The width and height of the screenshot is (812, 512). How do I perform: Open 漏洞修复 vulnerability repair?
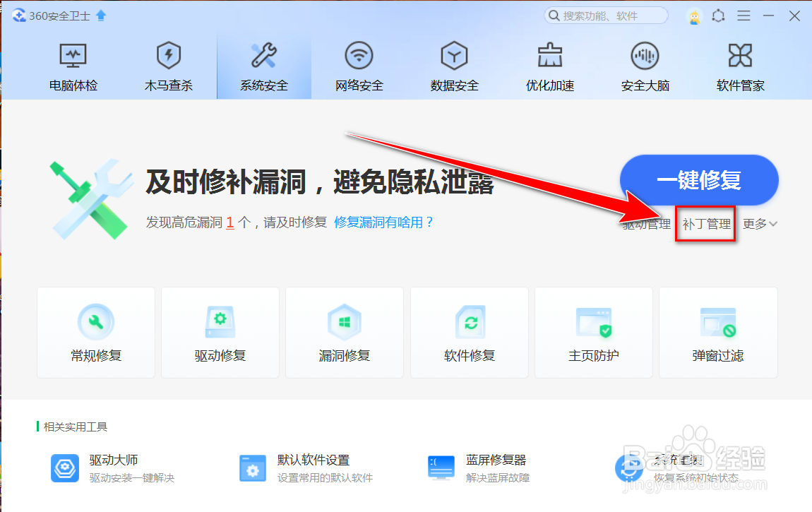click(x=344, y=332)
